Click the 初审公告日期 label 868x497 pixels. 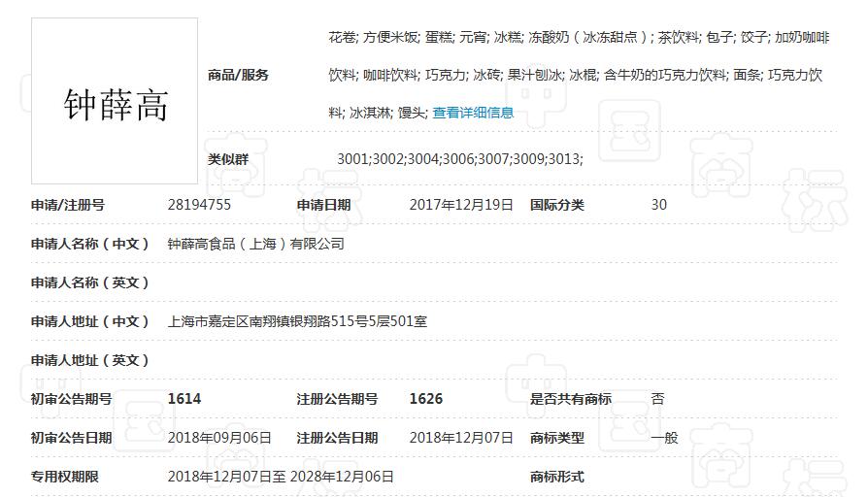coord(72,438)
